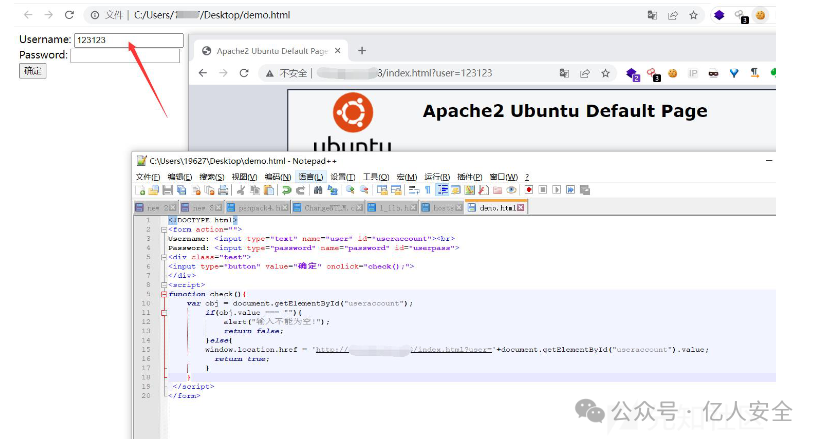Click the Playback macro icon in Notepad++
Screen dimensions: 819x444
coord(557,190)
